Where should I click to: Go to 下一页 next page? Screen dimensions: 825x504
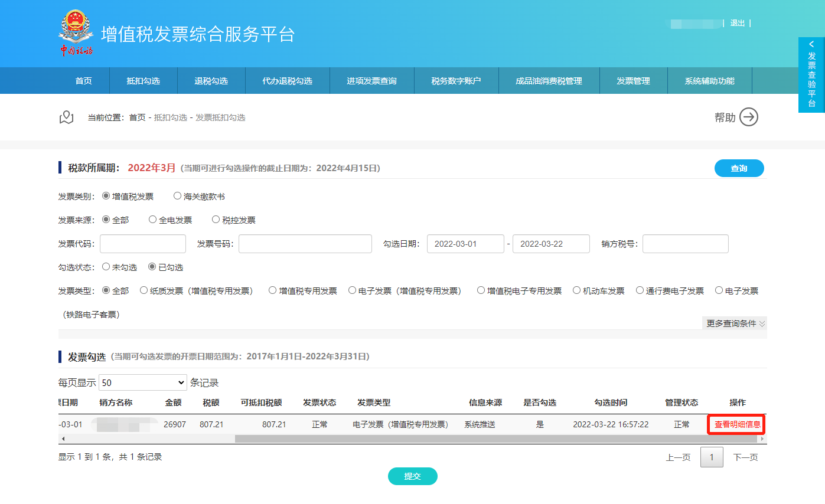pyautogui.click(x=746, y=457)
